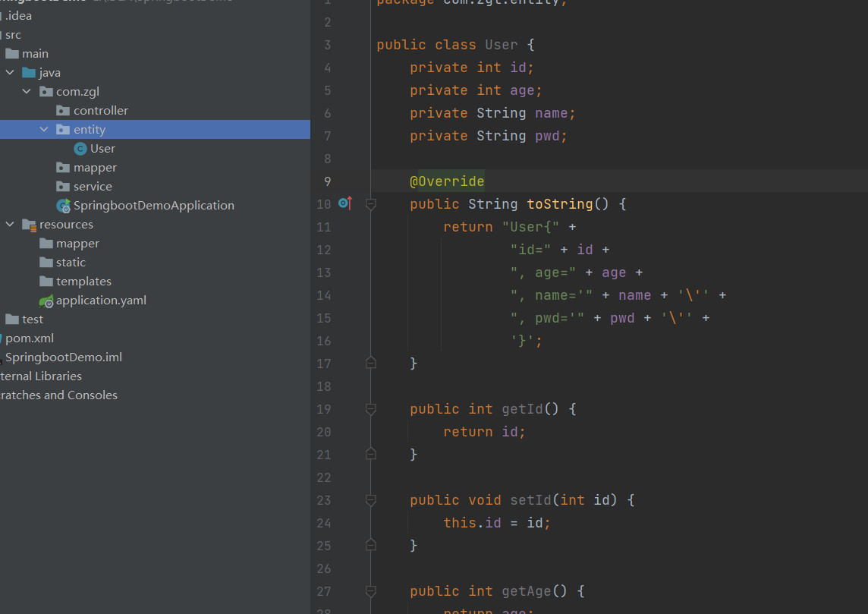Click the controller package folder icon
868x614 pixels.
[x=63, y=111]
